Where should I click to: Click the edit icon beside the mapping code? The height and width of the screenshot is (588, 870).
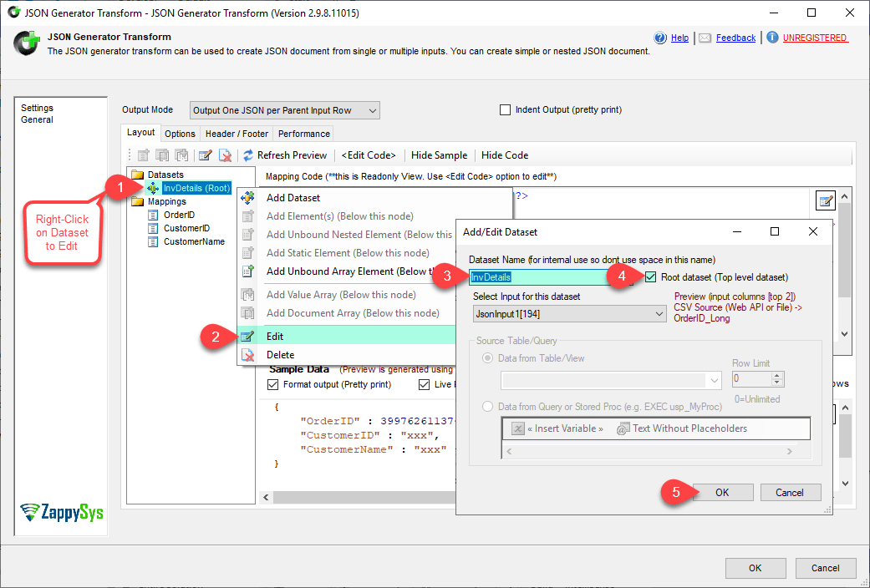(x=825, y=200)
